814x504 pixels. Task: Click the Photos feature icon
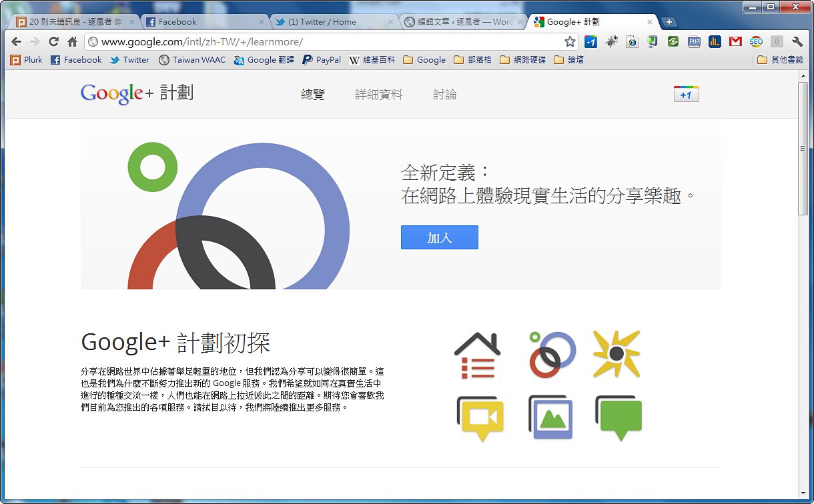point(550,417)
